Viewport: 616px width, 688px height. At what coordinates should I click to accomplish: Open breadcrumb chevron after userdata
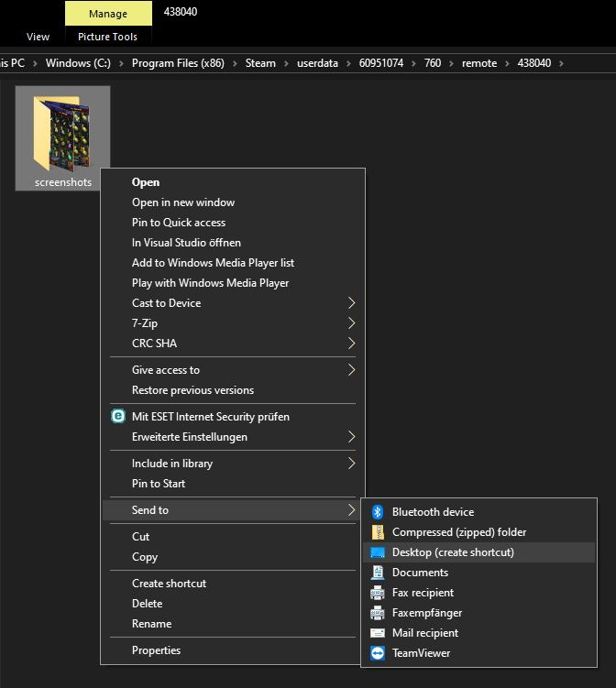(x=348, y=63)
